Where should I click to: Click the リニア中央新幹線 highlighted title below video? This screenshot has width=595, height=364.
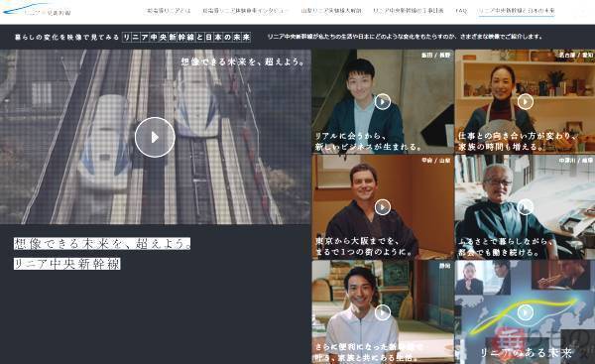[66, 264]
